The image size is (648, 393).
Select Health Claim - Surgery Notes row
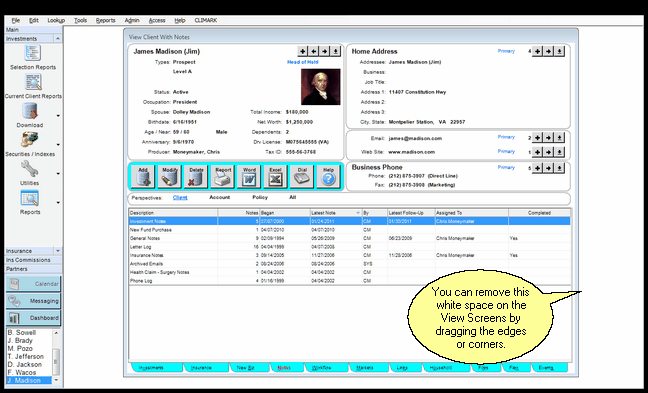349,272
